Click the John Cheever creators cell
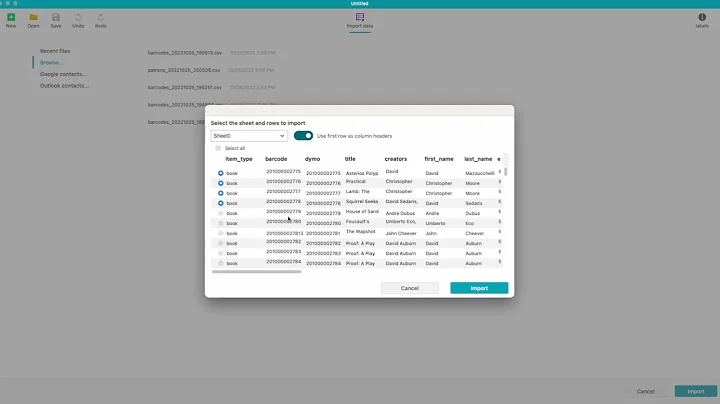Screen dimensions: 720x404 pos(401,233)
